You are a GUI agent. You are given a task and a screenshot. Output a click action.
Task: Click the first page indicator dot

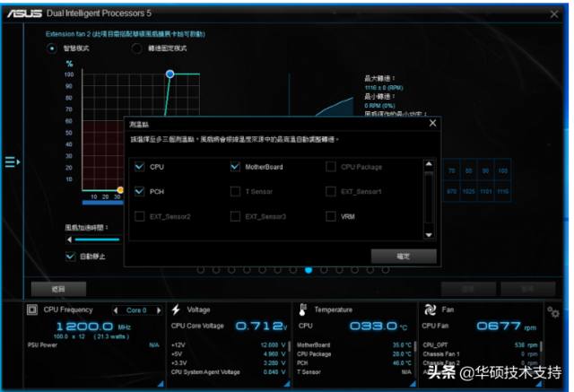click(x=201, y=270)
